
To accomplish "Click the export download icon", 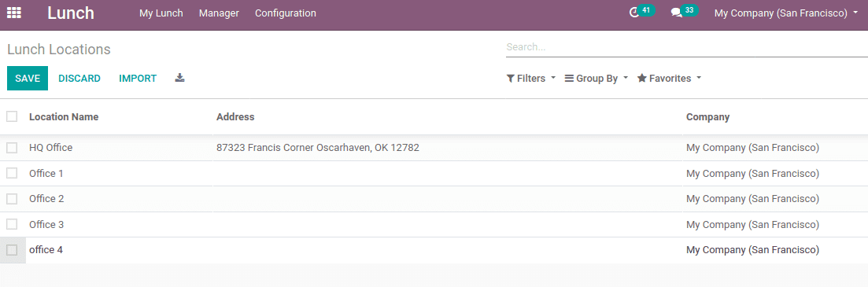I will [179, 78].
